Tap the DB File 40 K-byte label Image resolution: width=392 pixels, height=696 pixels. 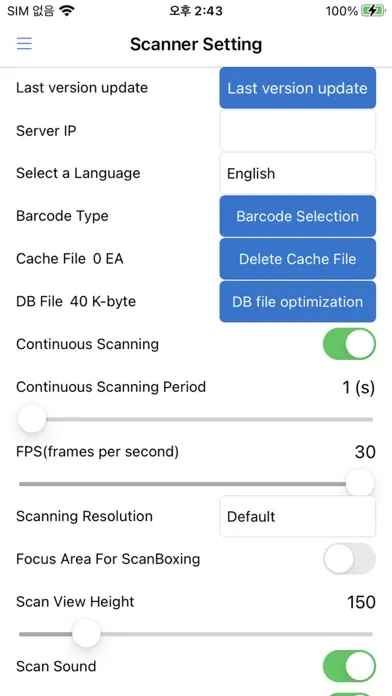76,302
